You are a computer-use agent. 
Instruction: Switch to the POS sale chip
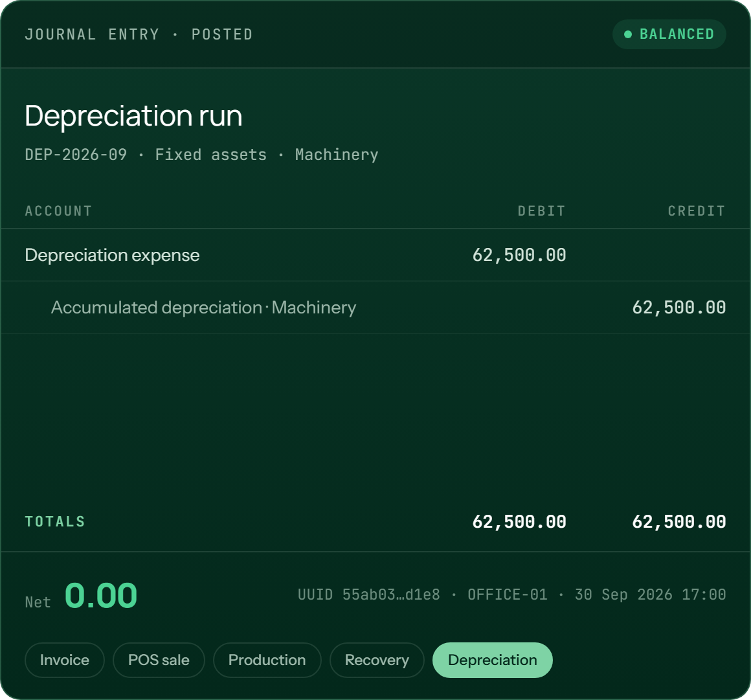click(x=159, y=660)
